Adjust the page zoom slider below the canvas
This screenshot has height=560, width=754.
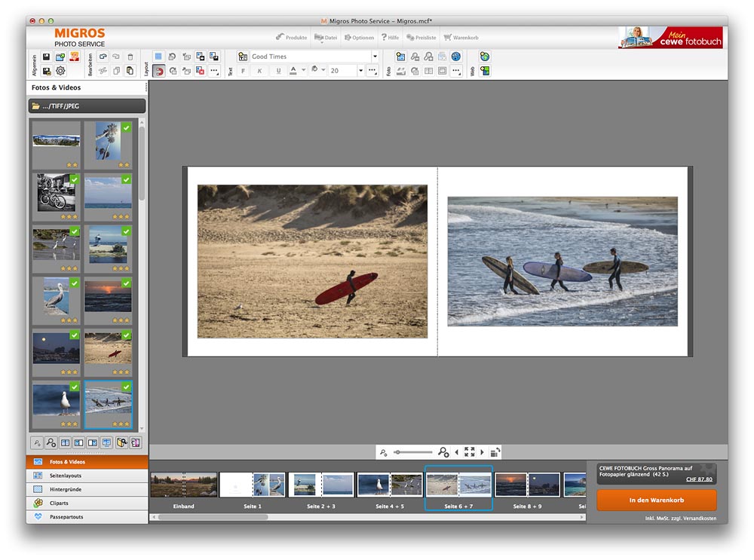click(x=412, y=452)
